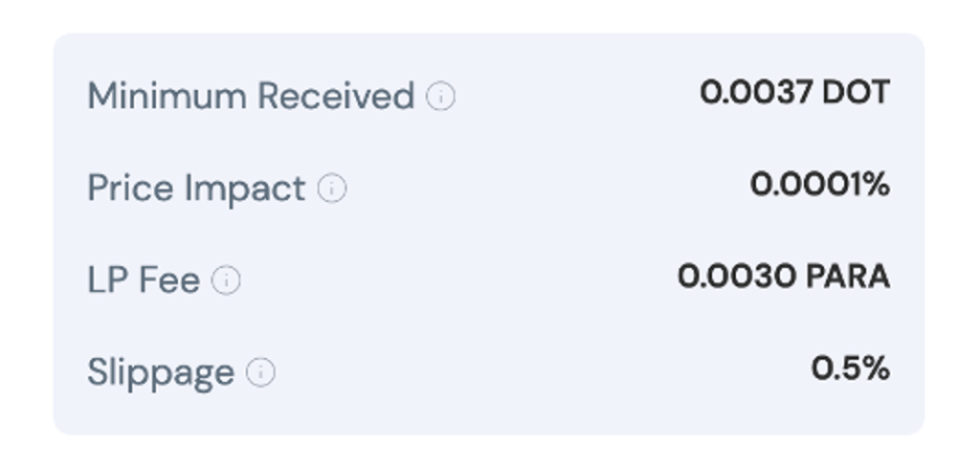Click the word Minimum in first row

pos(167,96)
